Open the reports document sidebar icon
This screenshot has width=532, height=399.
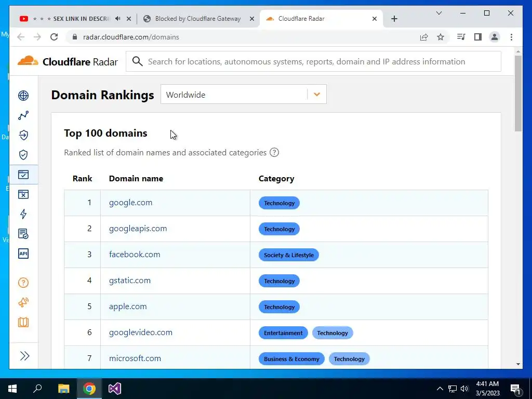click(23, 234)
